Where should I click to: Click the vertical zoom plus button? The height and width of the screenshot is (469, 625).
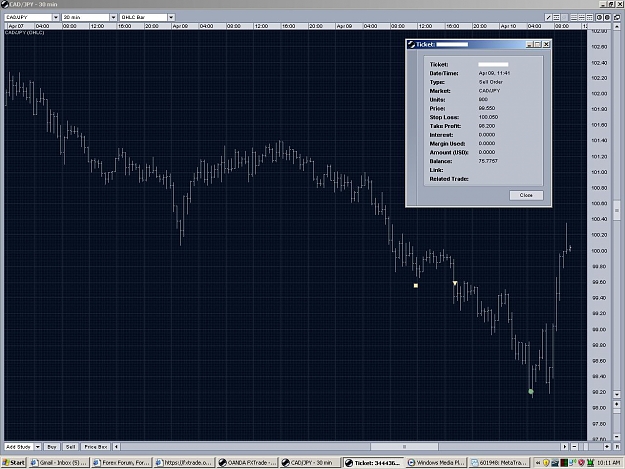tap(617, 404)
